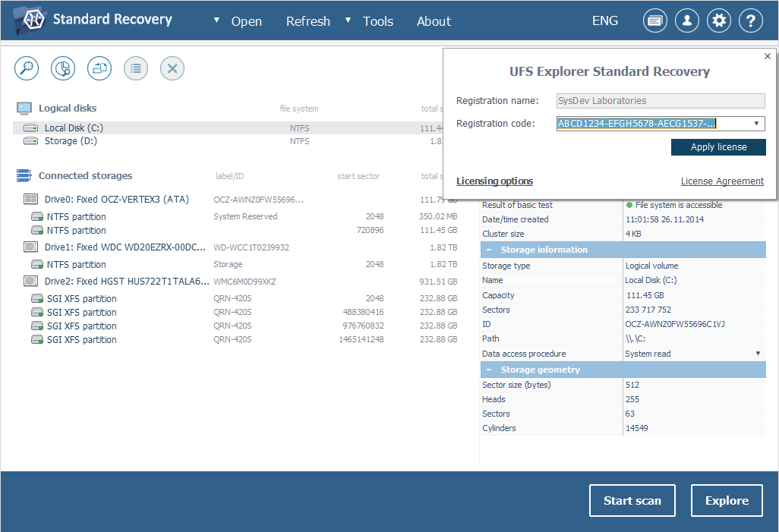Viewport: 779px width, 532px height.
Task: Collapse the Storage geometry section
Action: click(x=489, y=370)
